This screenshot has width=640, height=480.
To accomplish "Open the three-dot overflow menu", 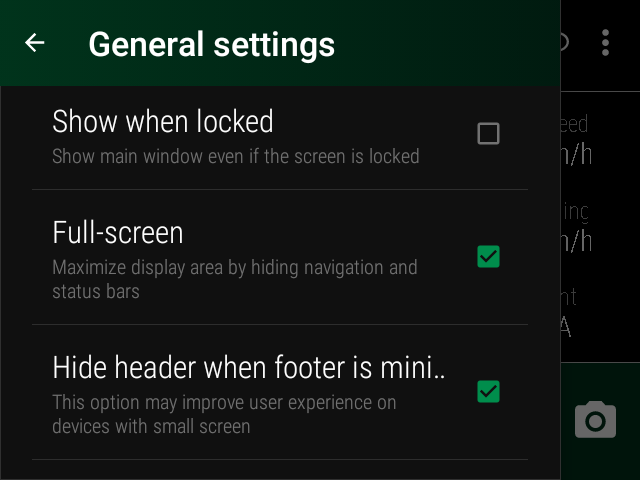I will click(x=605, y=42).
